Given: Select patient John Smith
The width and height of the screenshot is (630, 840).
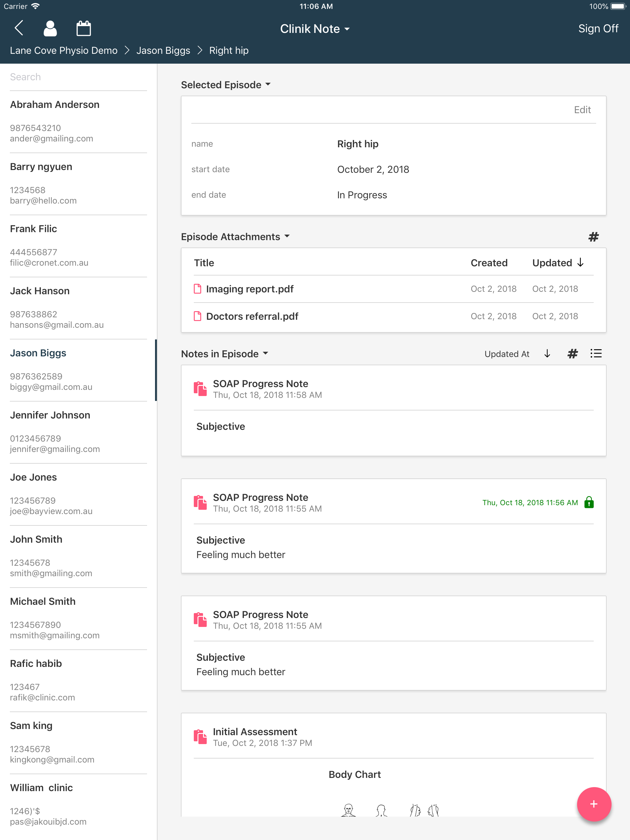Looking at the screenshot, I should coord(78,557).
